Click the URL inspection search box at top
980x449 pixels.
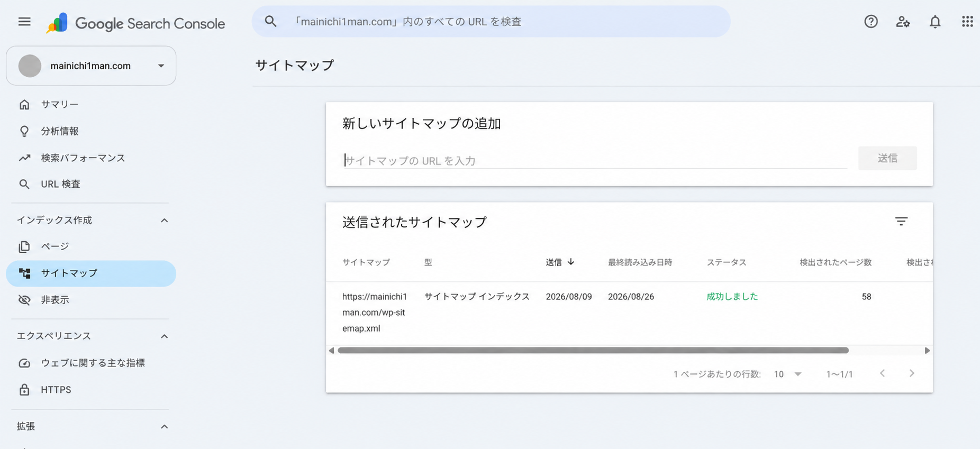pyautogui.click(x=491, y=22)
